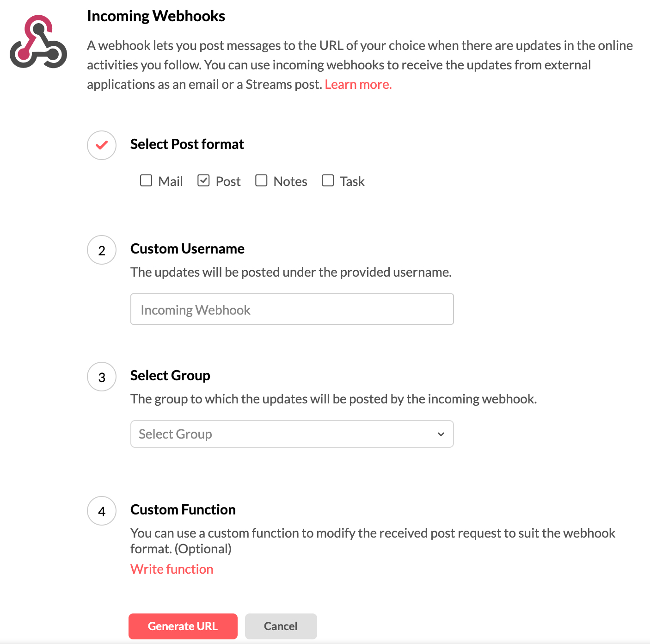
Task: Click the step 3 number circle
Action: (102, 377)
